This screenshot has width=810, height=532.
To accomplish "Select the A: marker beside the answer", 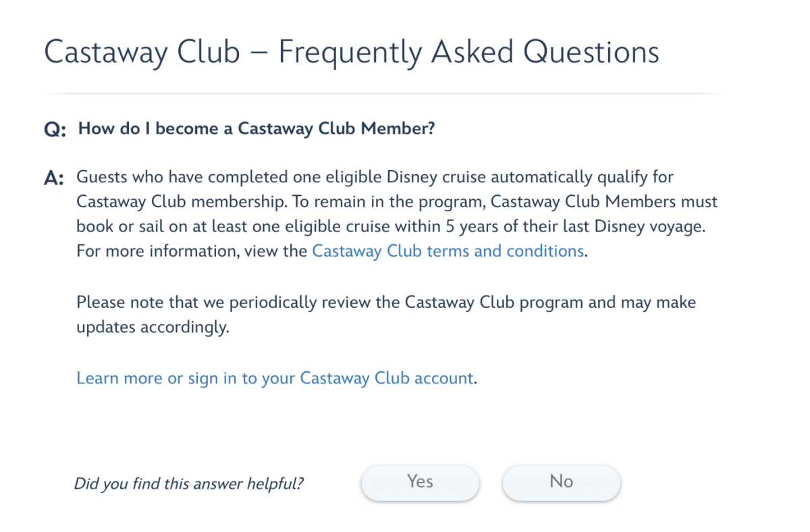I will [53, 176].
